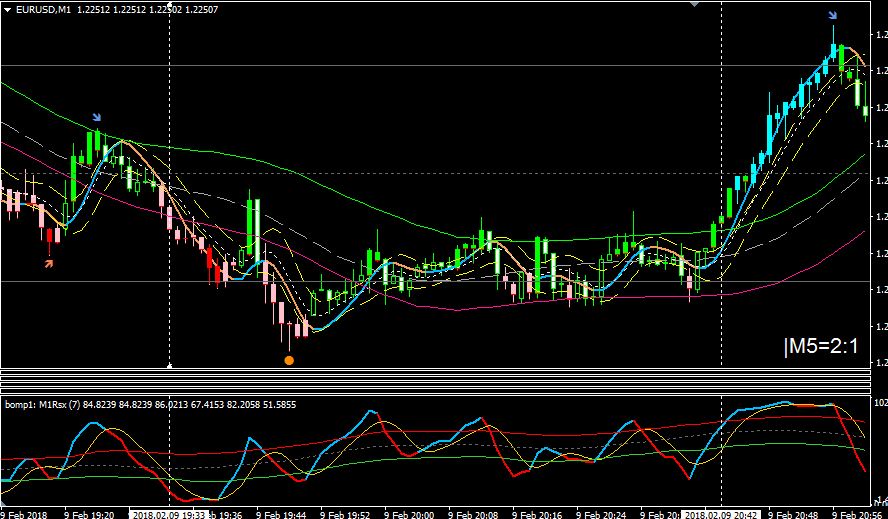888x519 pixels.
Task: Click the 2018.02.09 19:33 highlighted time label
Action: pos(169,515)
